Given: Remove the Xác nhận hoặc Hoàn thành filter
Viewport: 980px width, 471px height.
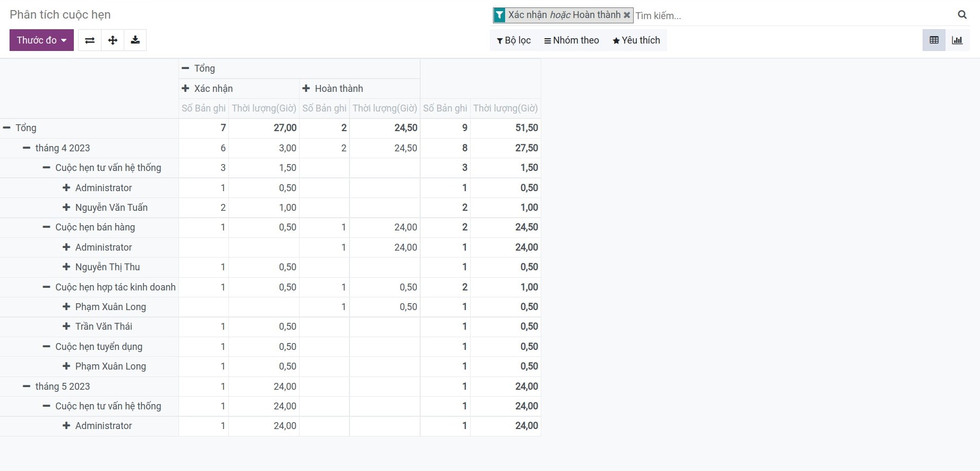Looking at the screenshot, I should pos(627,15).
